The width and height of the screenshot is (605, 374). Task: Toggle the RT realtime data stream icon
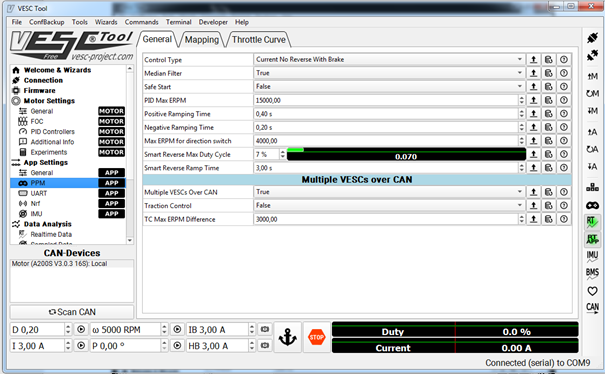coord(592,222)
